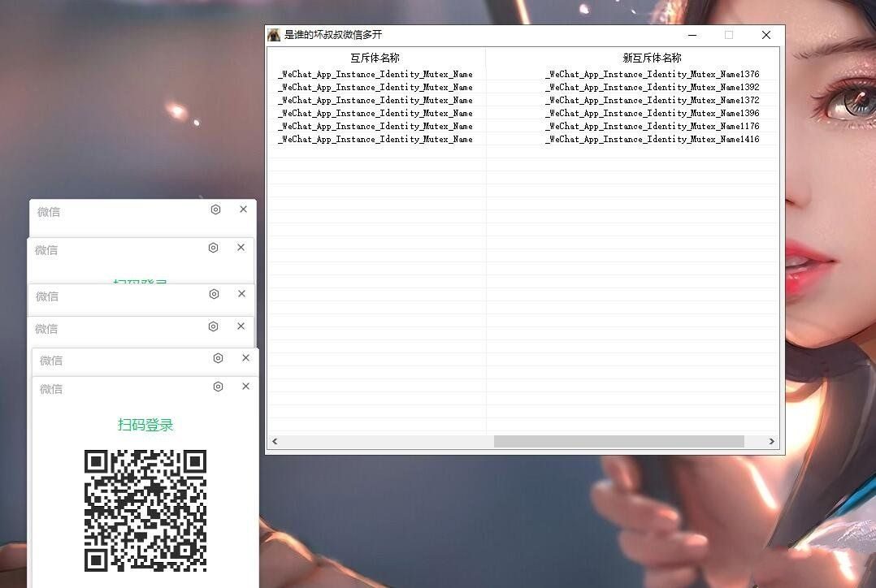This screenshot has width=876, height=588.
Task: Close the topmost stacked WeChat window
Action: [x=243, y=210]
